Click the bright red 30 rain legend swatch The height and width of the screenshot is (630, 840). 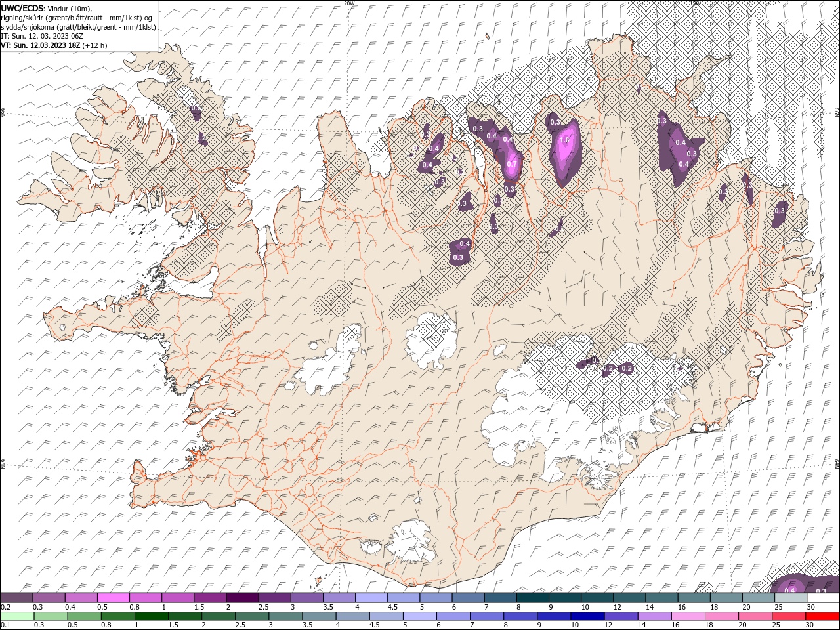tap(822, 616)
